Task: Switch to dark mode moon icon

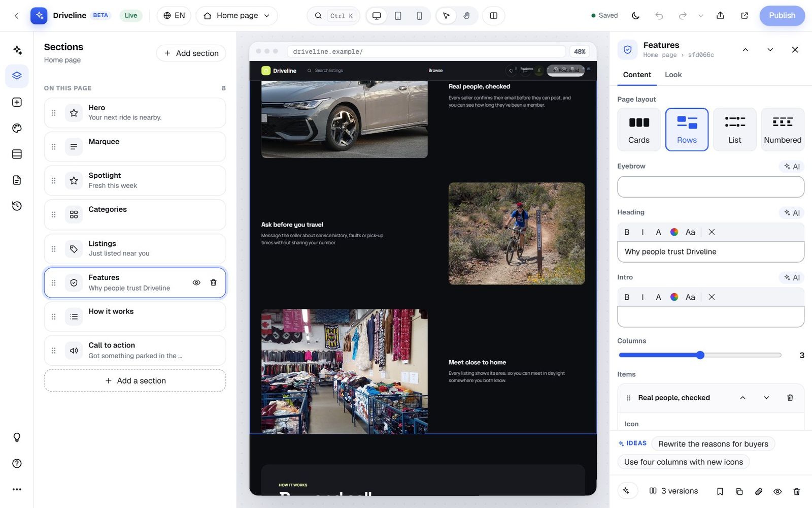Action: point(635,16)
